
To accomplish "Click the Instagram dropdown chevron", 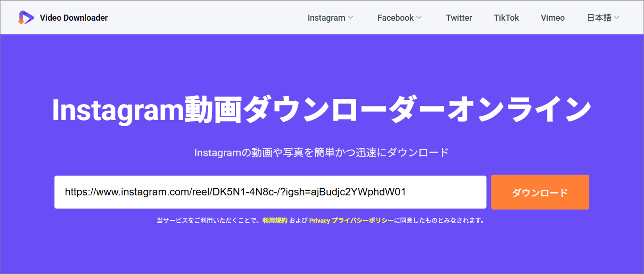I will (x=350, y=18).
